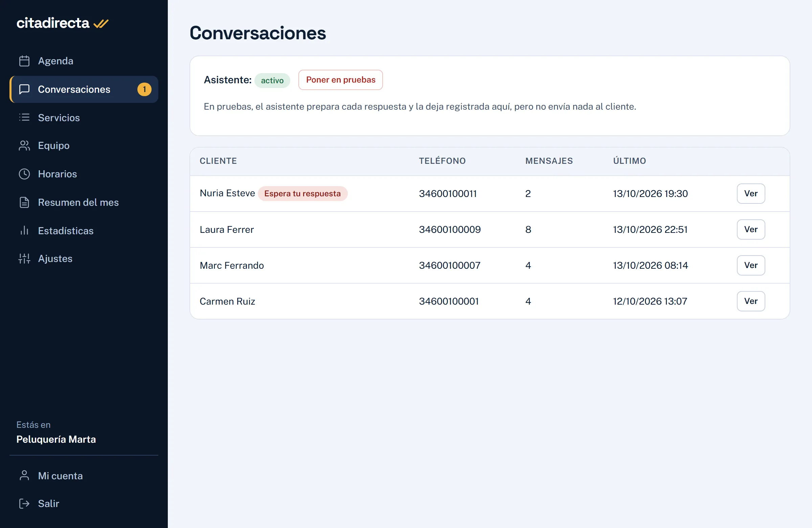The image size is (812, 528).
Task: Click the CLIENTE column header
Action: [218, 161]
